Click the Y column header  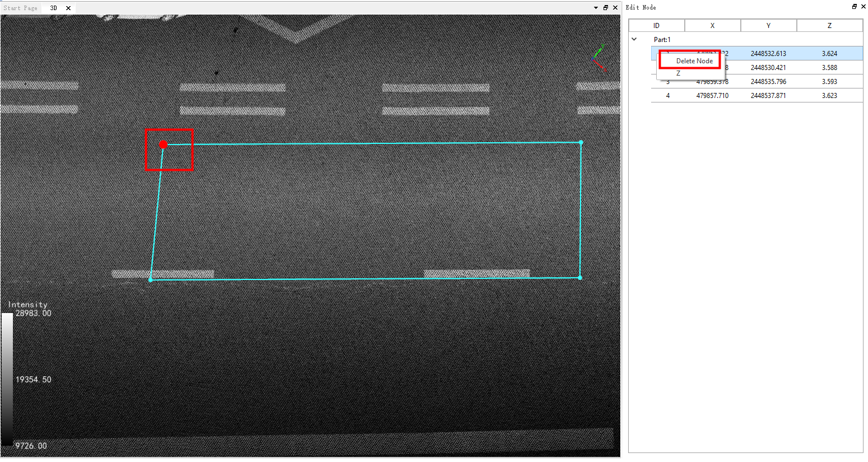point(768,26)
